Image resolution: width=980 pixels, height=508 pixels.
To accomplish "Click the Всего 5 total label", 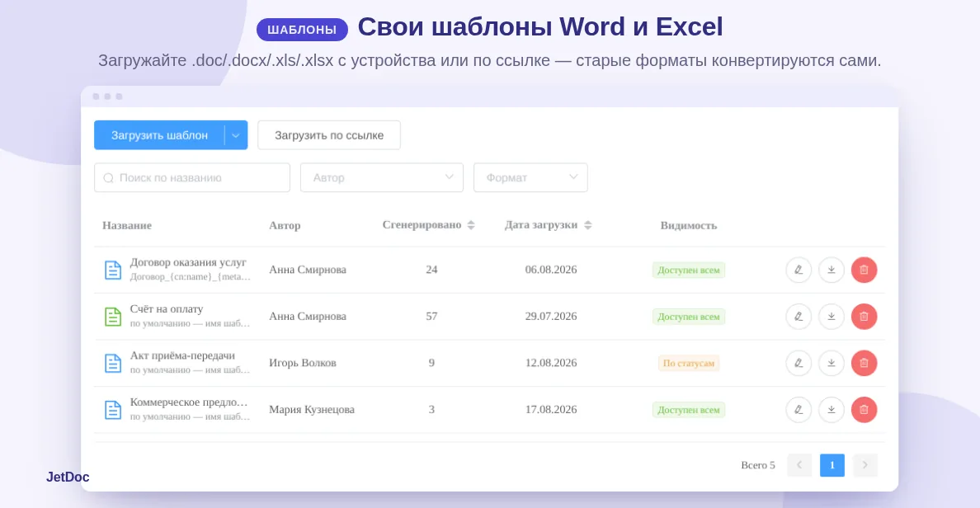I will [x=757, y=465].
